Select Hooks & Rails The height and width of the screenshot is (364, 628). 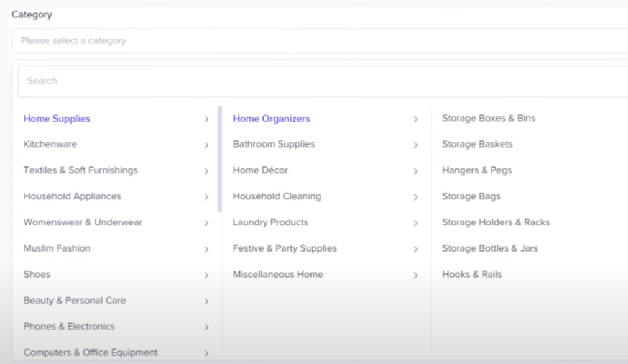[472, 275]
